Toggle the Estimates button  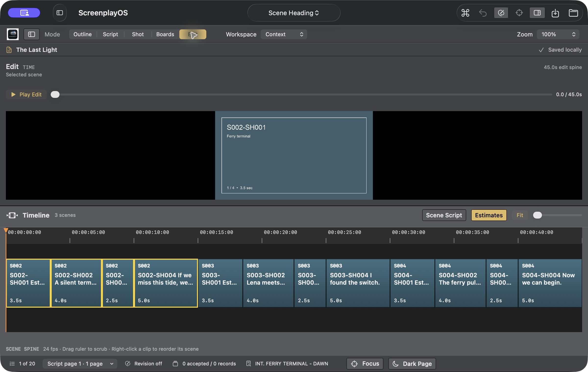tap(489, 215)
